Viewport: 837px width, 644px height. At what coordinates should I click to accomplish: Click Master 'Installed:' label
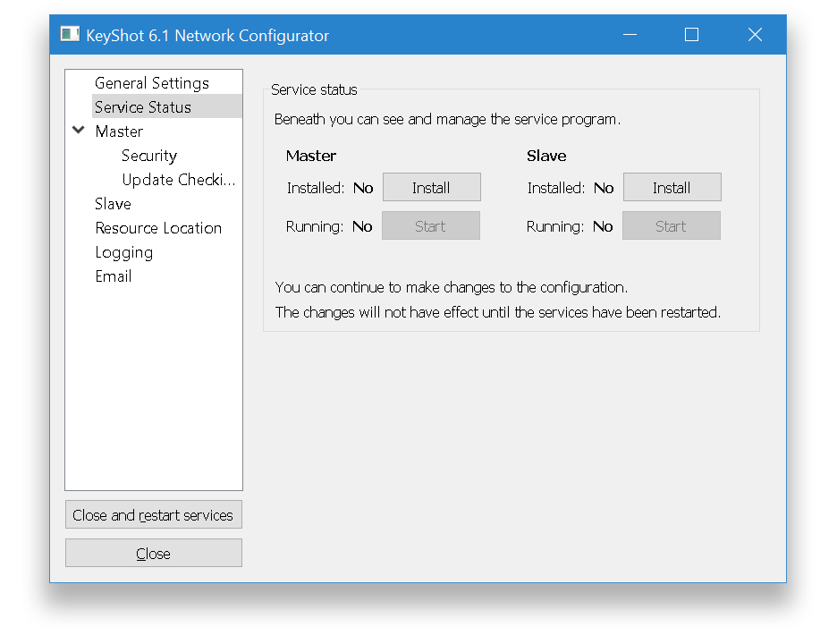(x=316, y=188)
